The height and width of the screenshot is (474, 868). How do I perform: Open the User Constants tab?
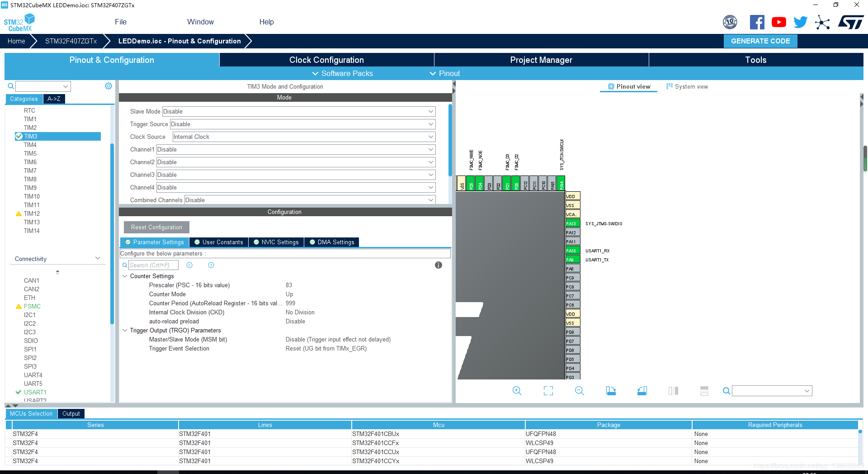(x=219, y=242)
